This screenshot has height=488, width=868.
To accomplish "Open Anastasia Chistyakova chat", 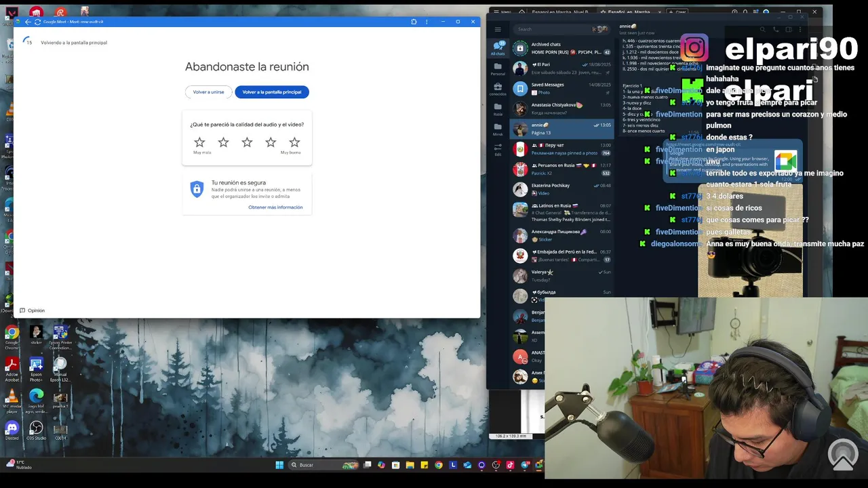I will (561, 108).
